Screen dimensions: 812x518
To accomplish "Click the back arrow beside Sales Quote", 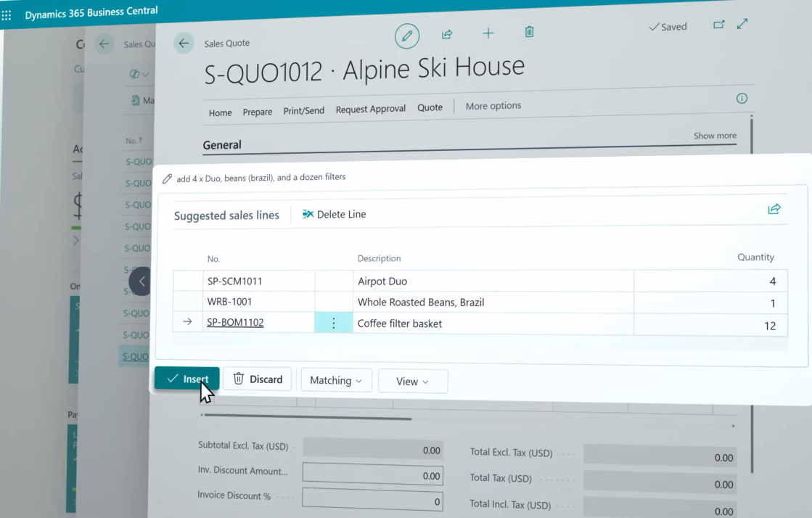I will [184, 43].
